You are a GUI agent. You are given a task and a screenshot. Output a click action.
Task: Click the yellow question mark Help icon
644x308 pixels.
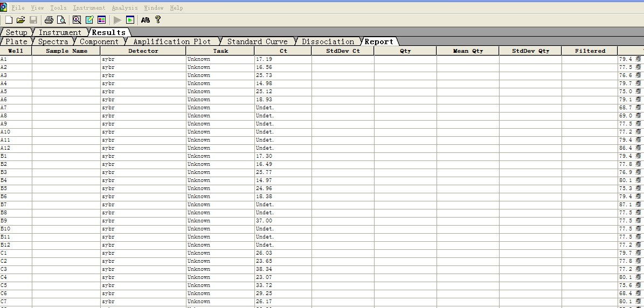point(158,20)
